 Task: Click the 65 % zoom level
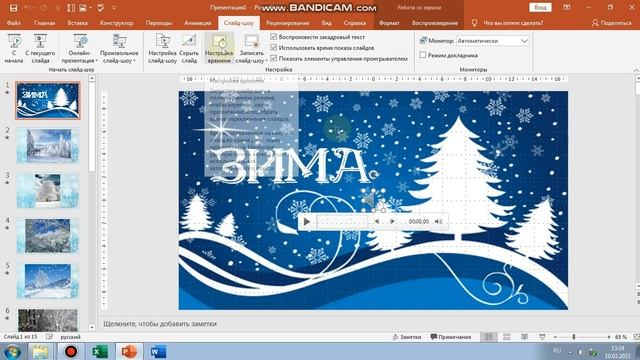click(x=621, y=337)
